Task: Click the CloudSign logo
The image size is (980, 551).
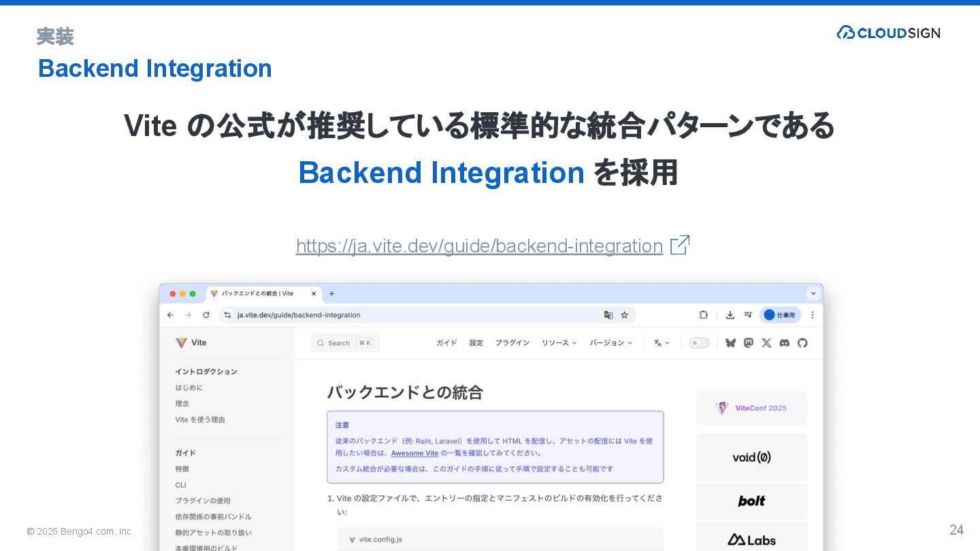Action: (x=888, y=33)
